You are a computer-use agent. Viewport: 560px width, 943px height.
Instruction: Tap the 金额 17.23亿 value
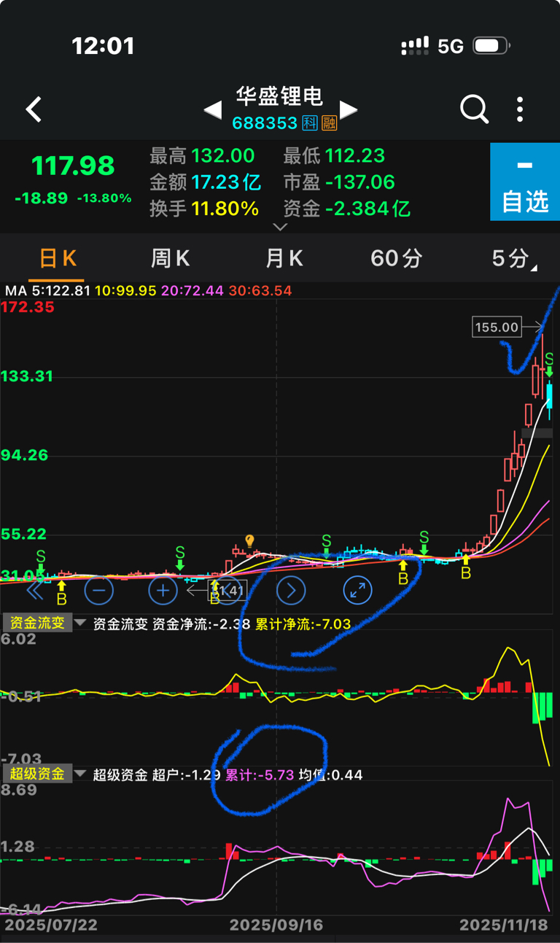pos(226,182)
